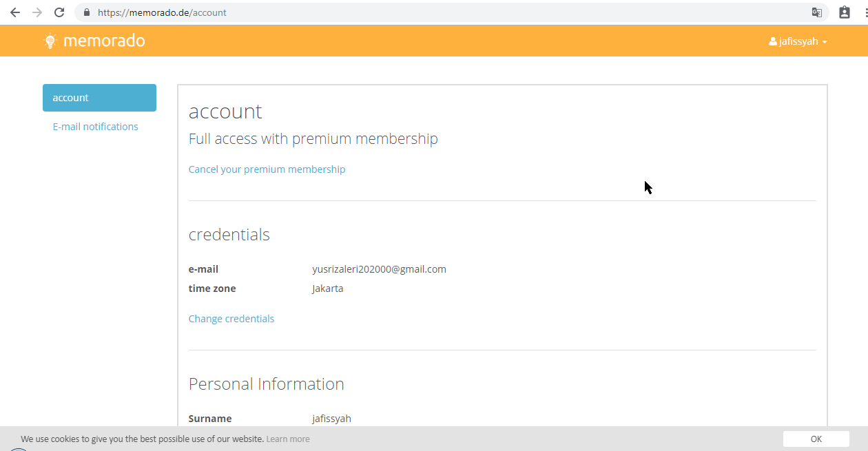Select the account sidebar tab
Viewport: 868px width, 451px height.
(x=99, y=98)
